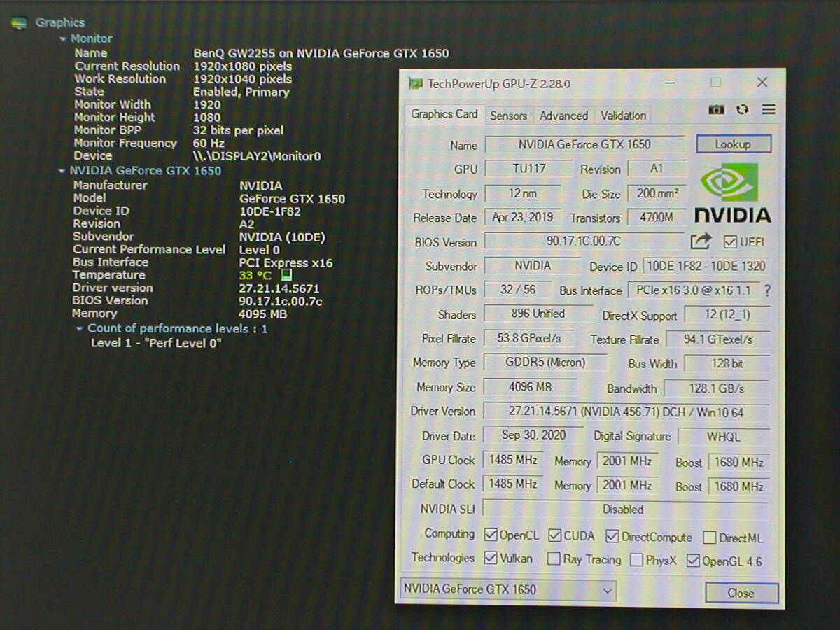This screenshot has width=840, height=630.
Task: Select the 'Level 1 - "Perf Level 0"' tree row
Action: click(156, 343)
